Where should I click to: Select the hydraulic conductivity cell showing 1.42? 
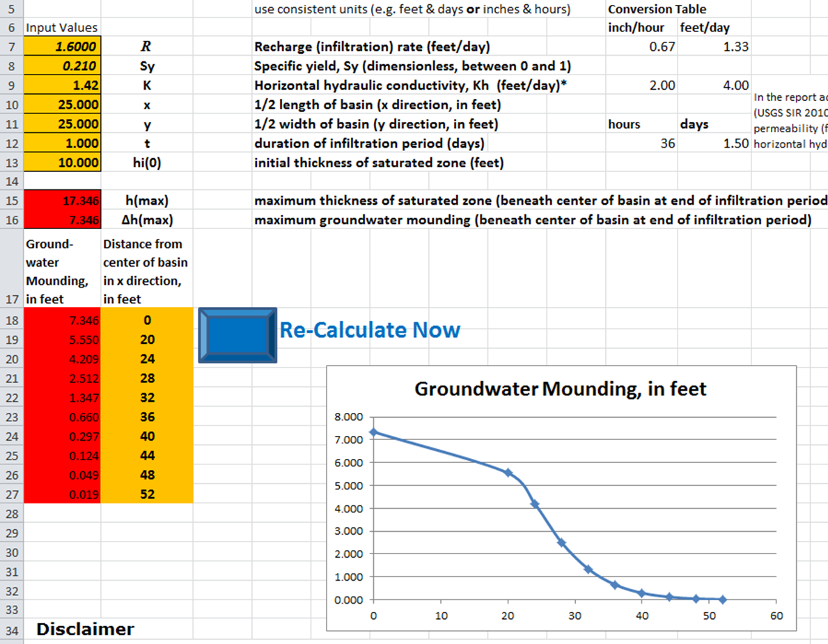[63, 86]
